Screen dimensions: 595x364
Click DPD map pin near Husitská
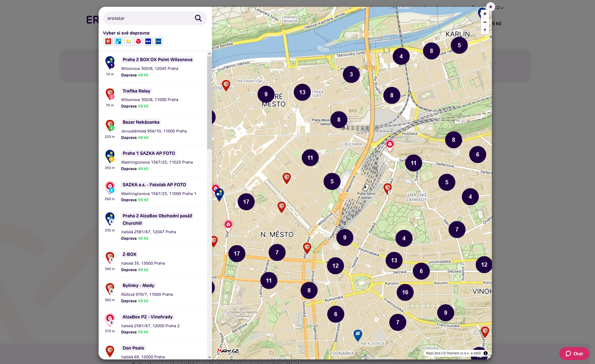[390, 146]
